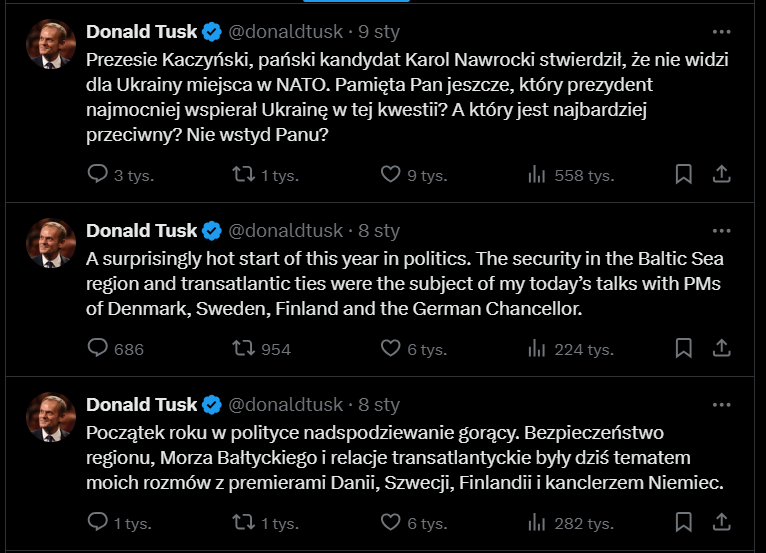Like the English Baltic Sea tweet
Viewport: 766px width, 553px height.
pos(391,349)
